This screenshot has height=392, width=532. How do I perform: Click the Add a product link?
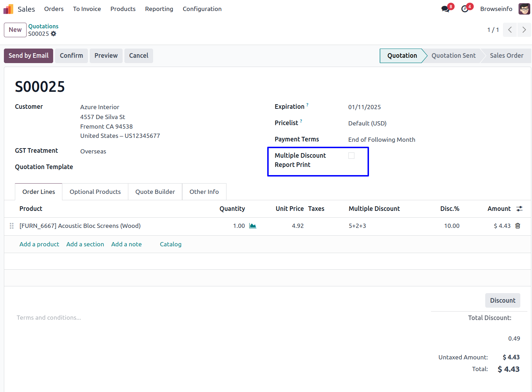coord(39,244)
